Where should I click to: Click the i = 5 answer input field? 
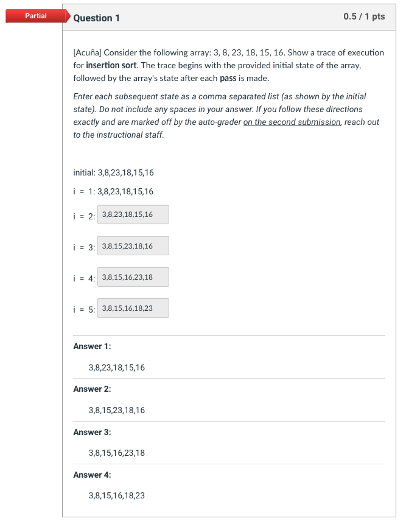[x=133, y=308]
